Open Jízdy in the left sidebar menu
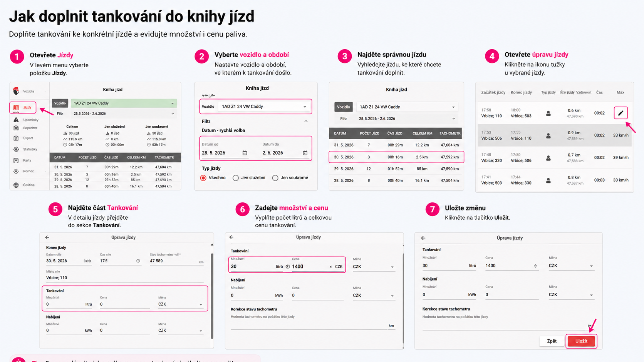Screen dimensions: 644x362 pyautogui.click(x=23, y=107)
